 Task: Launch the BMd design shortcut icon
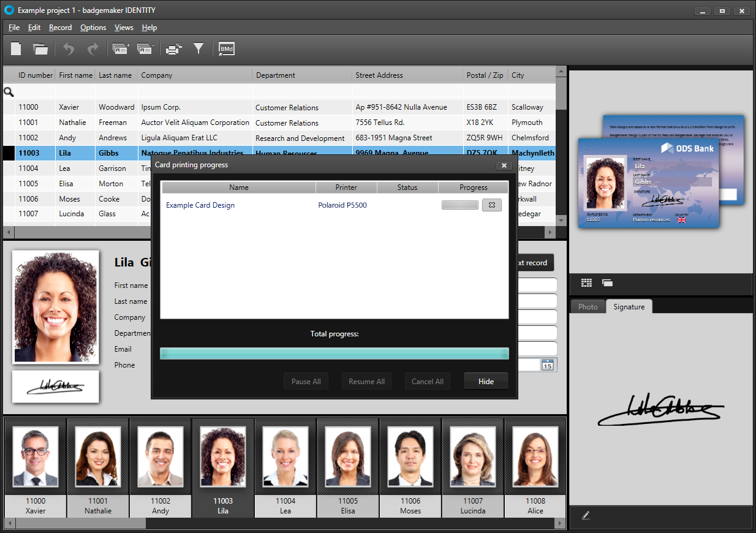(x=226, y=49)
